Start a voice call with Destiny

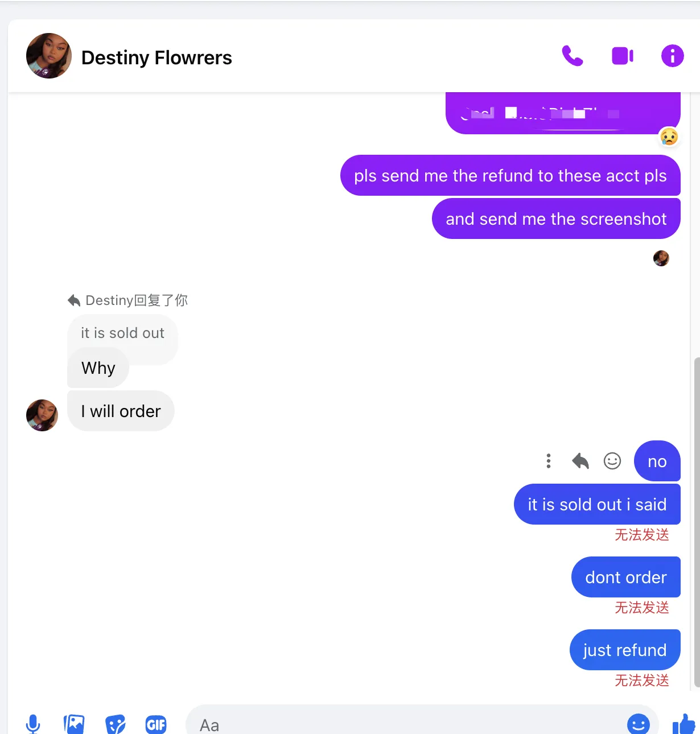[x=573, y=56]
